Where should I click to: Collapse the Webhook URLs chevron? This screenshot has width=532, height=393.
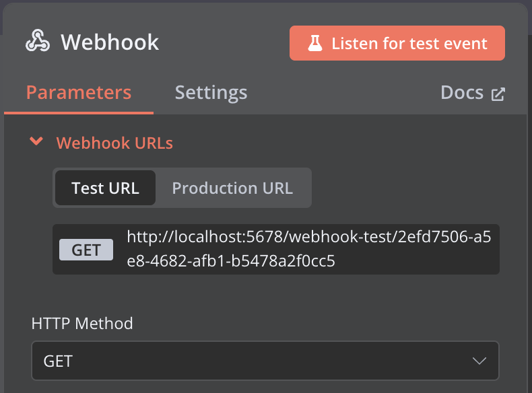[36, 141]
